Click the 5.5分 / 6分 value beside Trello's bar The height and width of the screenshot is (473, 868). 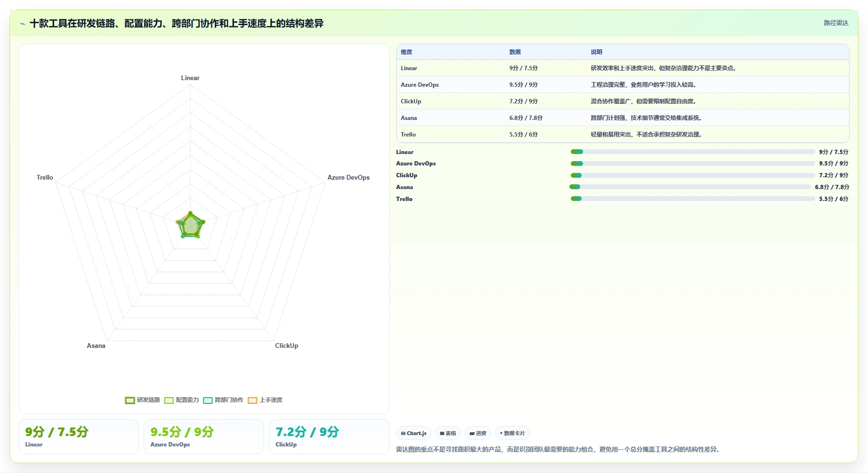point(834,199)
